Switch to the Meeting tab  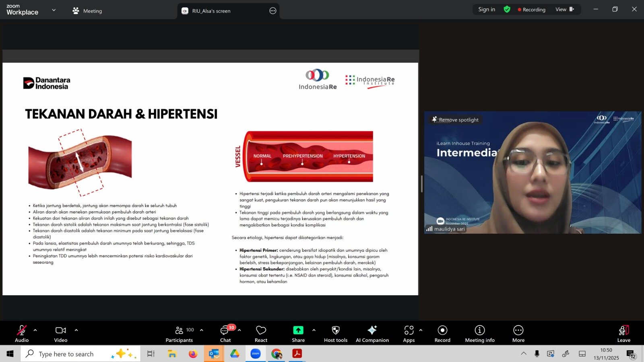pos(87,11)
